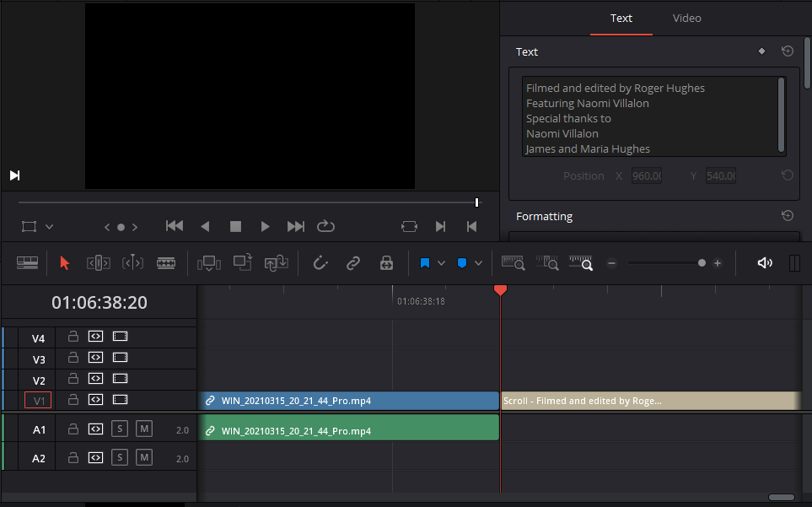Reset the Formatting section
The width and height of the screenshot is (812, 507).
pos(787,216)
